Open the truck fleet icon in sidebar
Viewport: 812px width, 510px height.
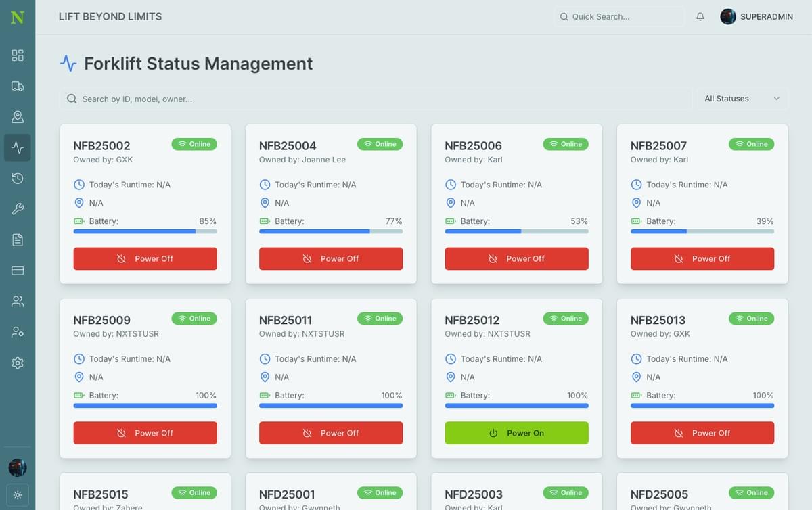point(18,86)
